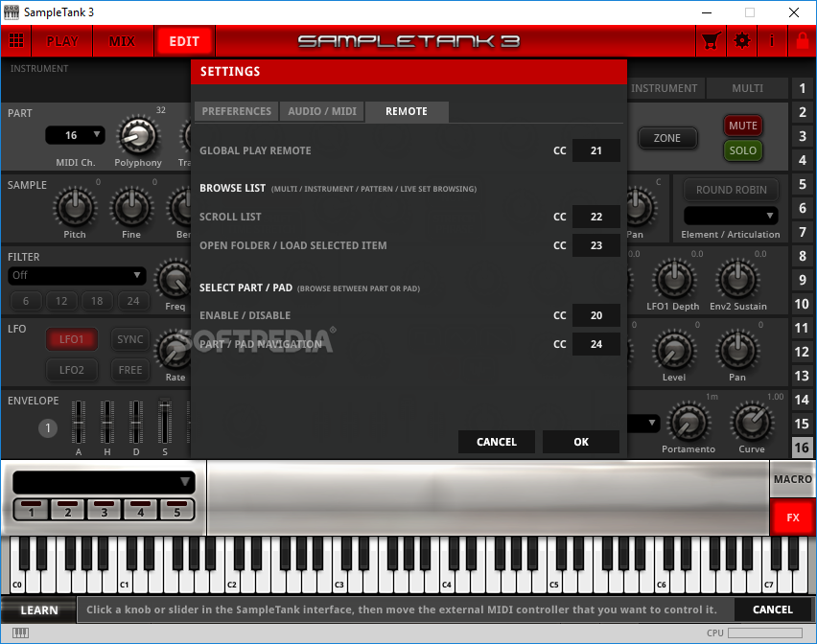This screenshot has width=817, height=644.
Task: Select the 12 dB filter slope
Action: click(x=61, y=301)
